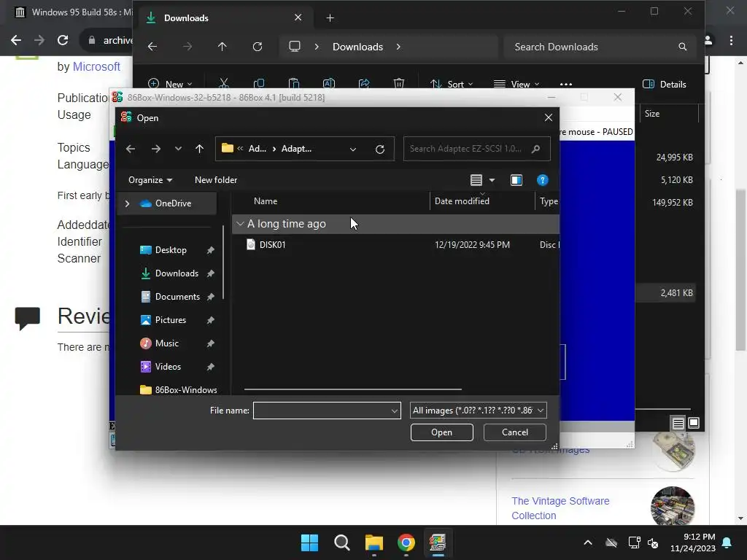Refresh the Downloads Explorer window

pyautogui.click(x=258, y=47)
